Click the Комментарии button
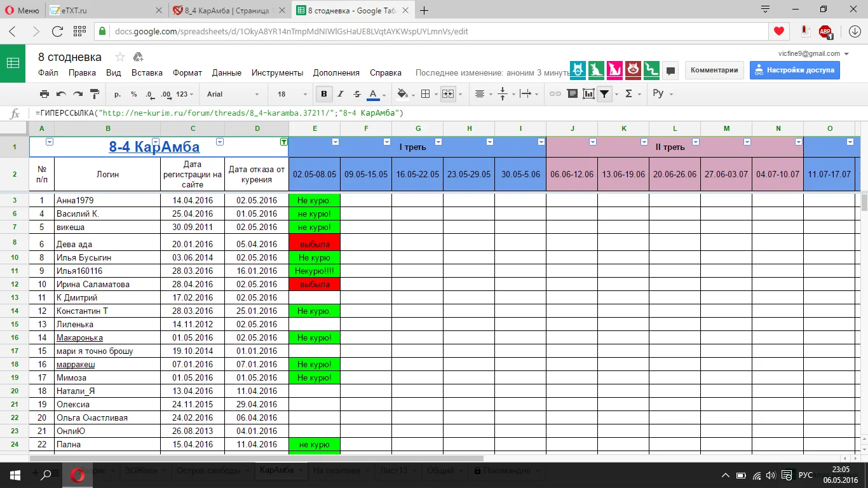 click(x=714, y=70)
